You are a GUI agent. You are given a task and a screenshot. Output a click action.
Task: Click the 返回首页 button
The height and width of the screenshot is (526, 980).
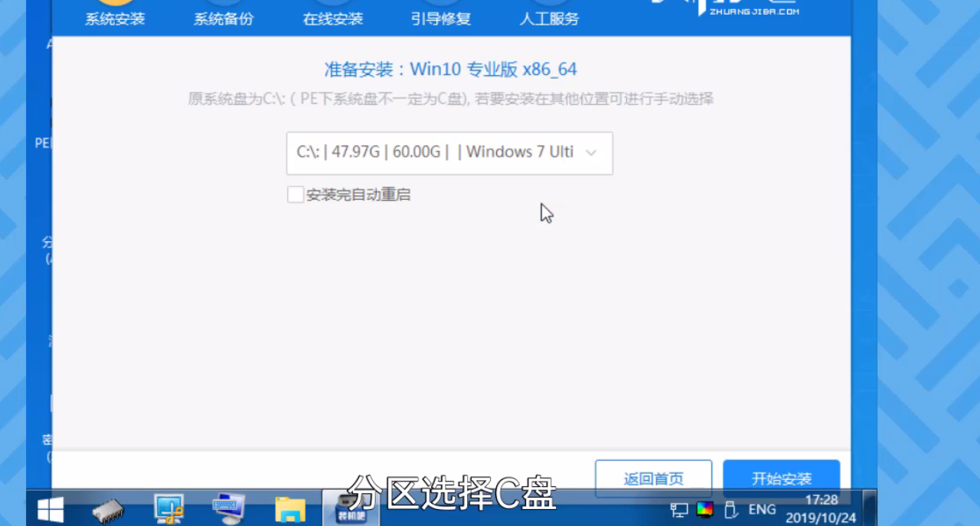coord(654,479)
